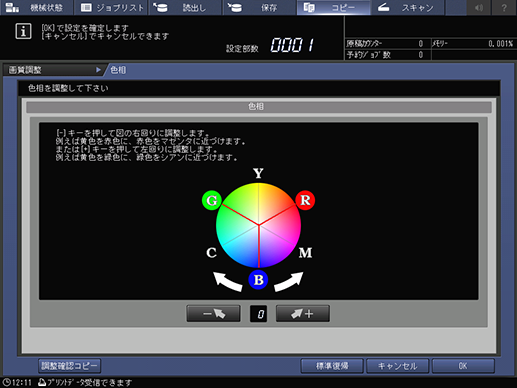
Task: Click the 原稿カウンター original counter row
Action: (387, 43)
